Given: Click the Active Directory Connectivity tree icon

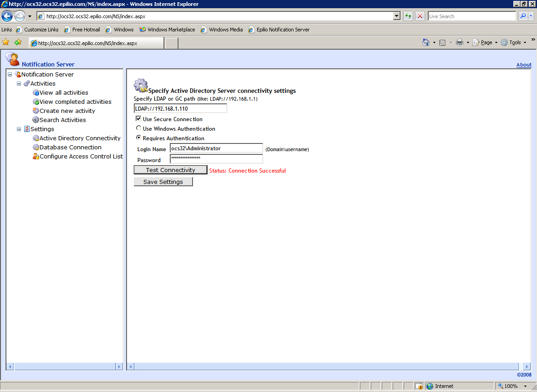Looking at the screenshot, I should [x=35, y=138].
